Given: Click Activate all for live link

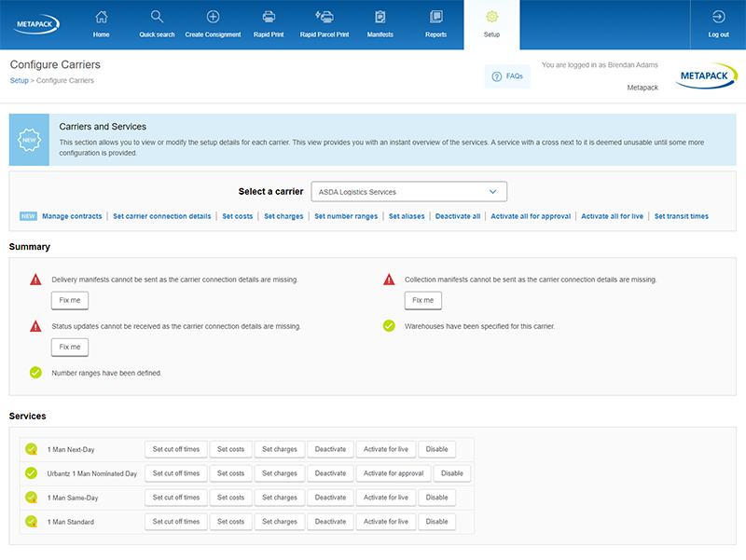Looking at the screenshot, I should 612,216.
